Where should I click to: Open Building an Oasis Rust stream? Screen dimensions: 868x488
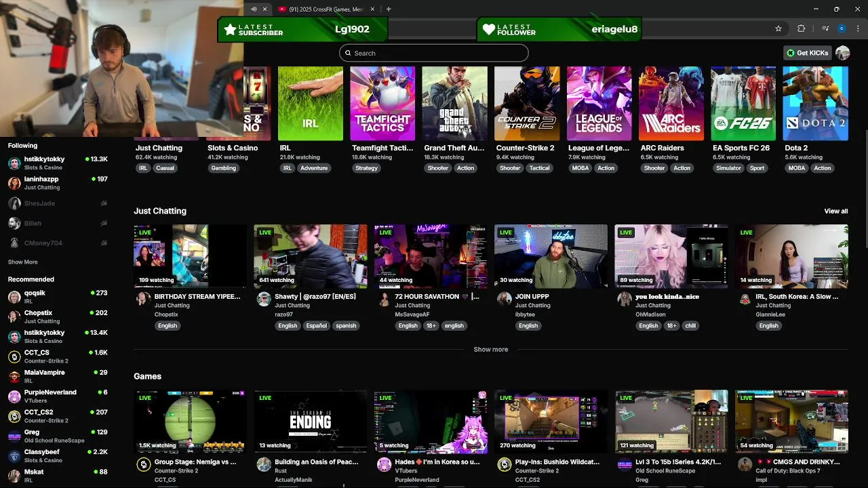[x=311, y=422]
